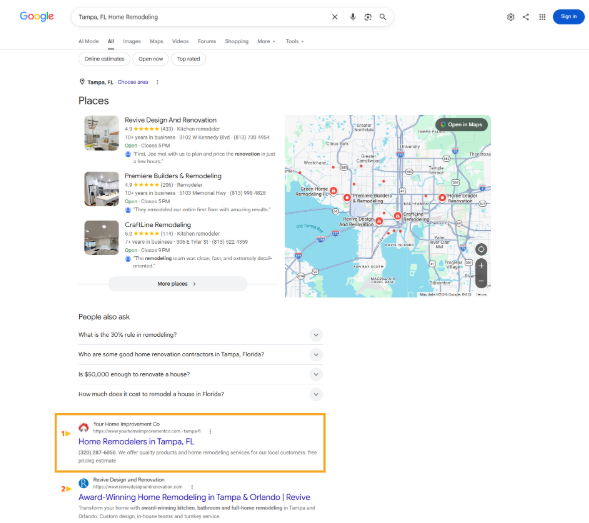Apply the Open now filter chip

coord(151,59)
